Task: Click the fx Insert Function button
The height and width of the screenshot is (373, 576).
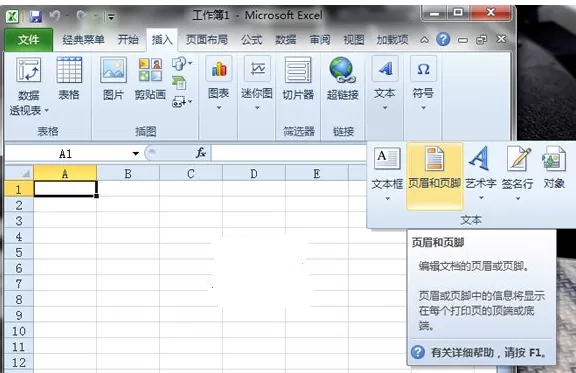Action: (201, 153)
